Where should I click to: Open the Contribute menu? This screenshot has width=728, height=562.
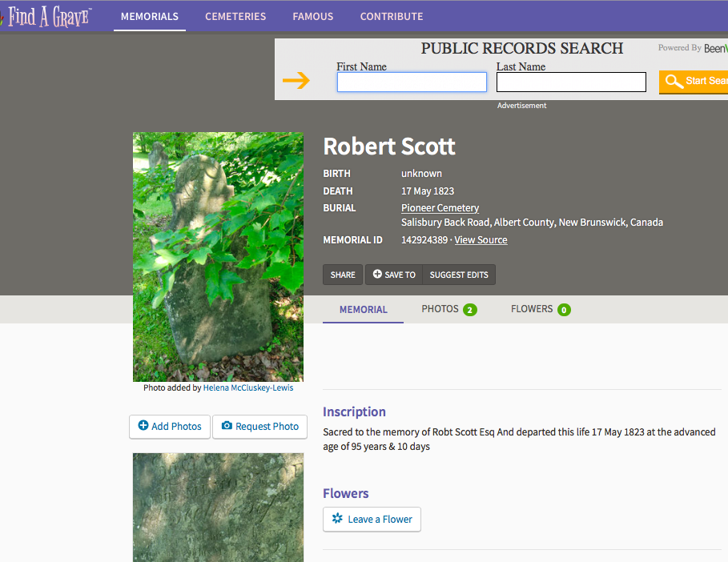(x=392, y=17)
